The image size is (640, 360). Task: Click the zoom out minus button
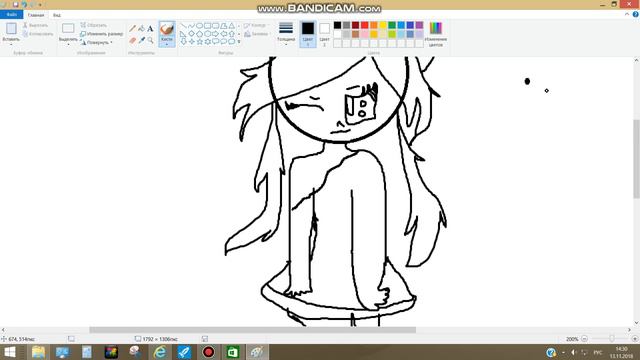pos(584,339)
